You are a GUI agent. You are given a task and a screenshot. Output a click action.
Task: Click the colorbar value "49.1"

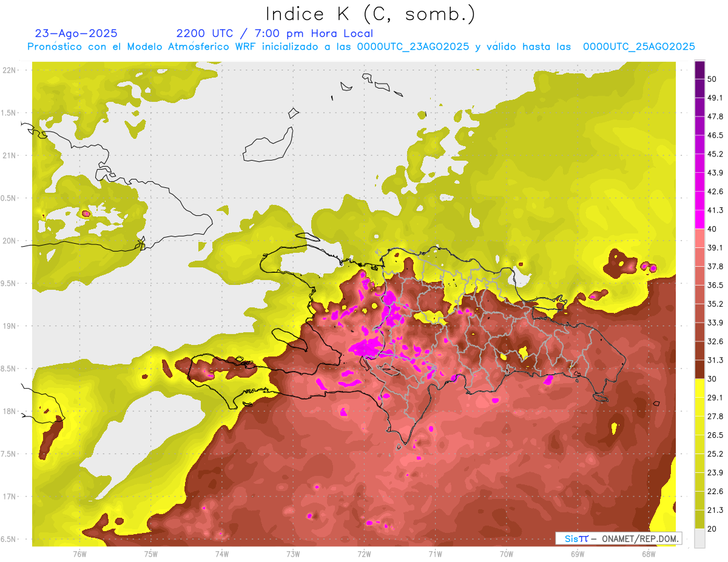coord(715,98)
